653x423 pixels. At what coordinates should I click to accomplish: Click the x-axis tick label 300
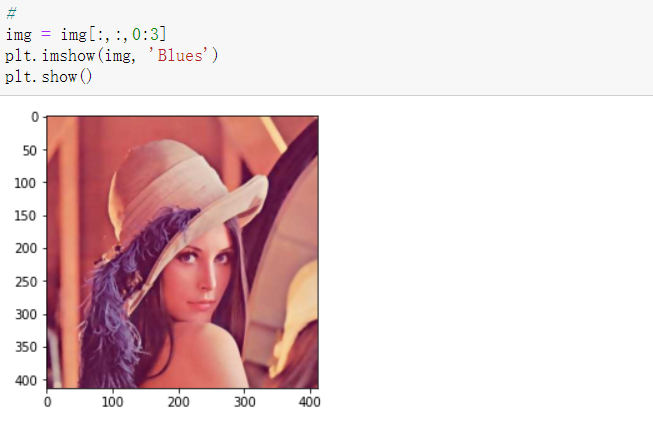[x=244, y=402]
